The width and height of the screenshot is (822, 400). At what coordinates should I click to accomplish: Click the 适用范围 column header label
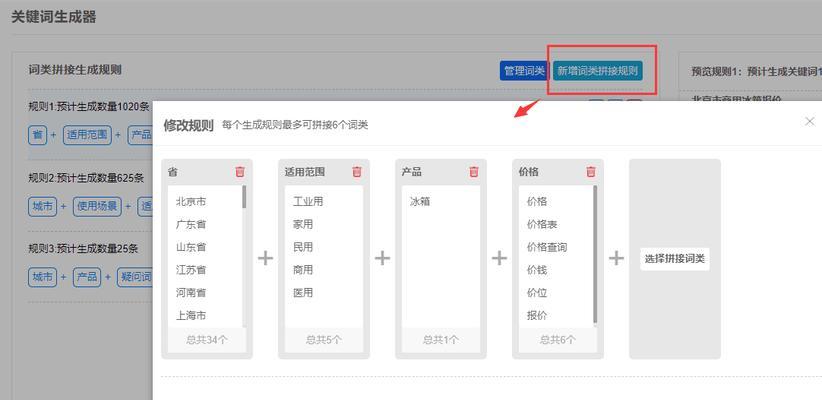pos(305,172)
